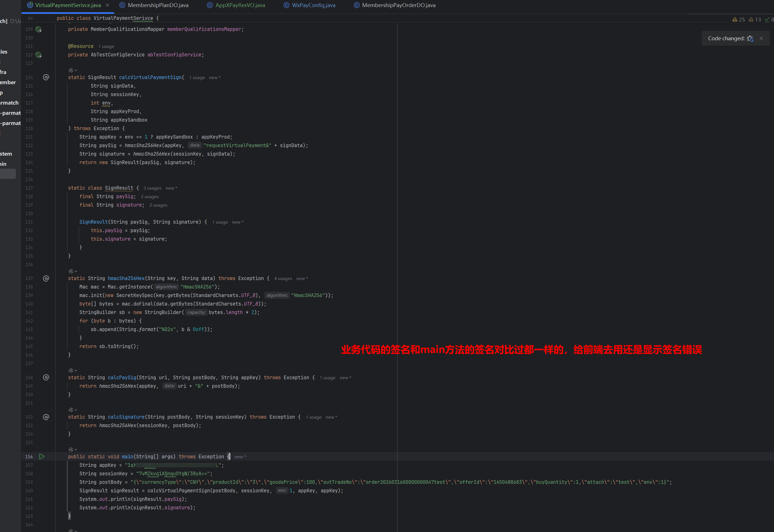Click the @ gutter icon at calcVirtualPaymentSign
Screen dimensions: 774x532
pos(46,77)
